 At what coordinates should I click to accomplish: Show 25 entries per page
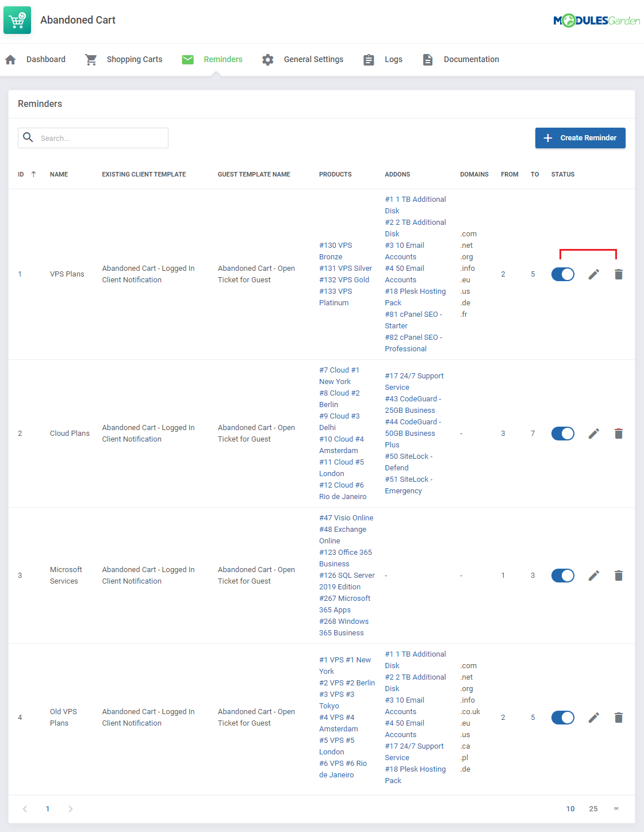tap(593, 809)
